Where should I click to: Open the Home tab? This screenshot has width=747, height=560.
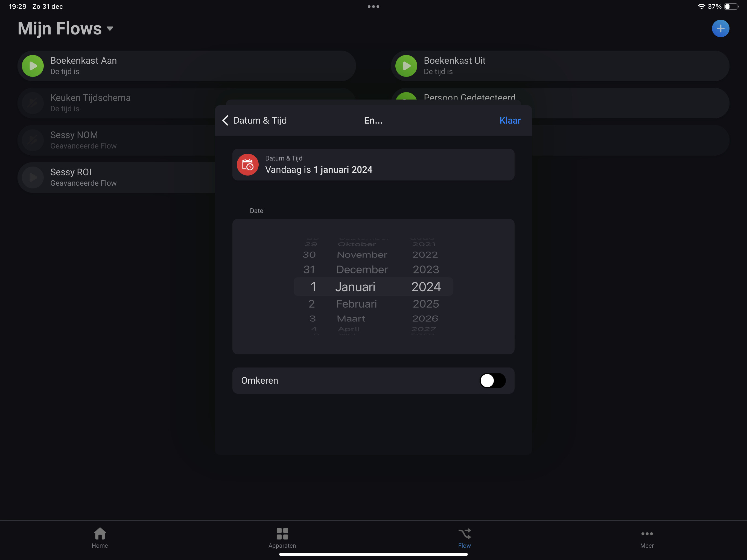pyautogui.click(x=100, y=538)
